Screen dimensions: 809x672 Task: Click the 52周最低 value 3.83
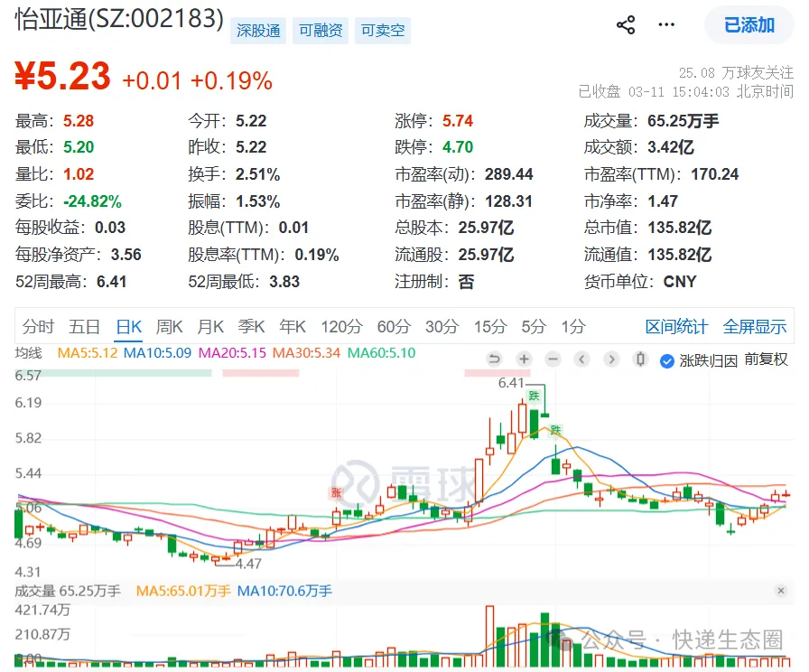284,281
